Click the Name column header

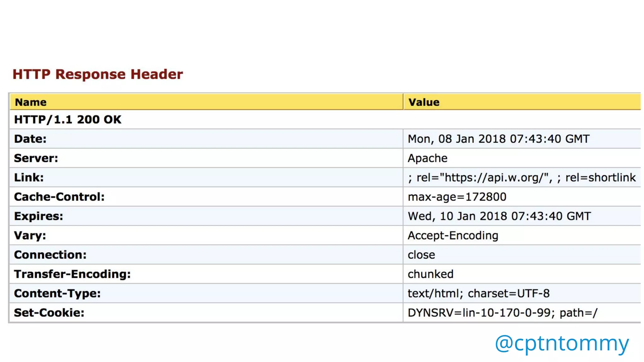[x=31, y=102]
